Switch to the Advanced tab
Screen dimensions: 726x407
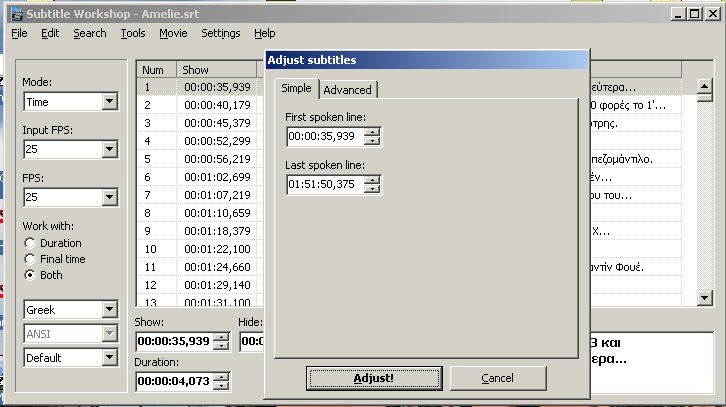pyautogui.click(x=347, y=90)
